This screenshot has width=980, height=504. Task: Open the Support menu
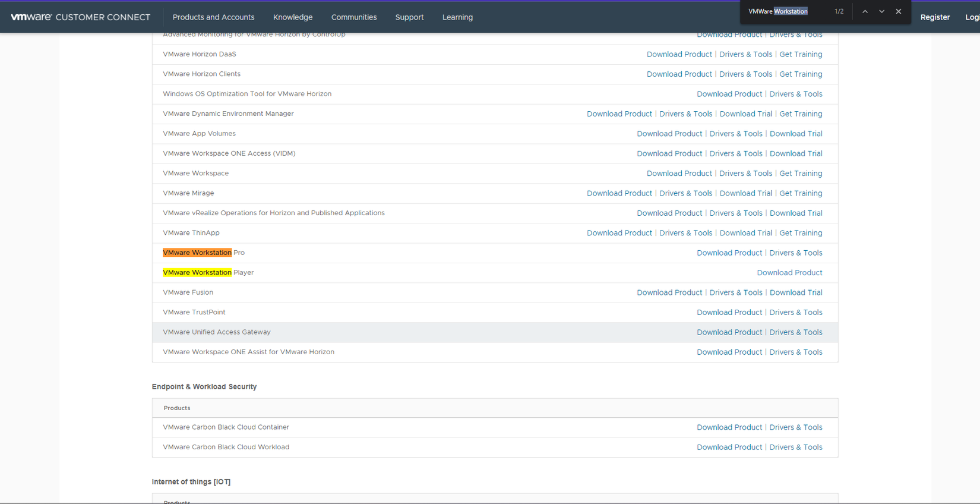[x=409, y=17]
